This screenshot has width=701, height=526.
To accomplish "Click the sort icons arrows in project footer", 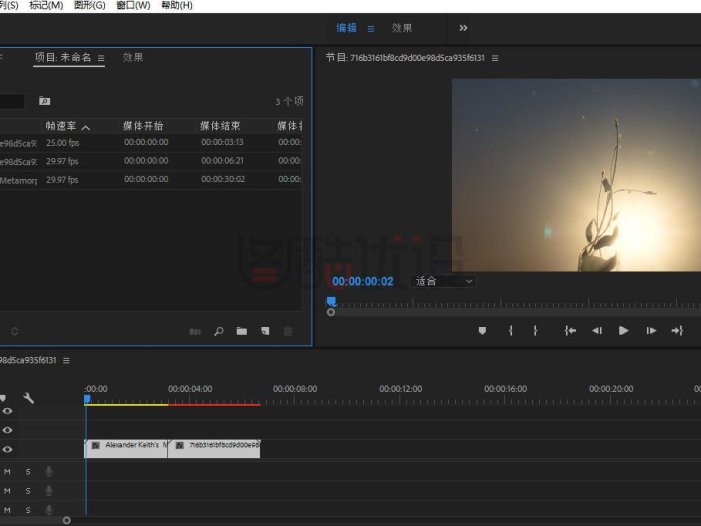I will (15, 331).
